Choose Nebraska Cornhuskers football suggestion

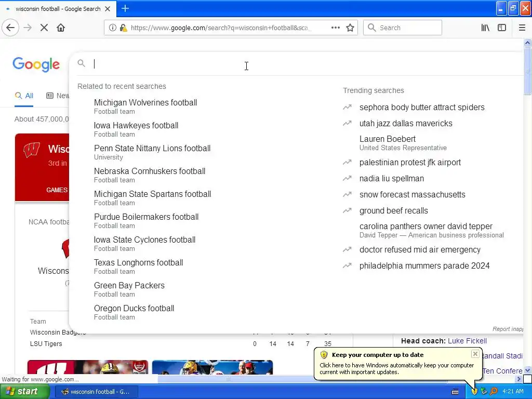pos(150,175)
